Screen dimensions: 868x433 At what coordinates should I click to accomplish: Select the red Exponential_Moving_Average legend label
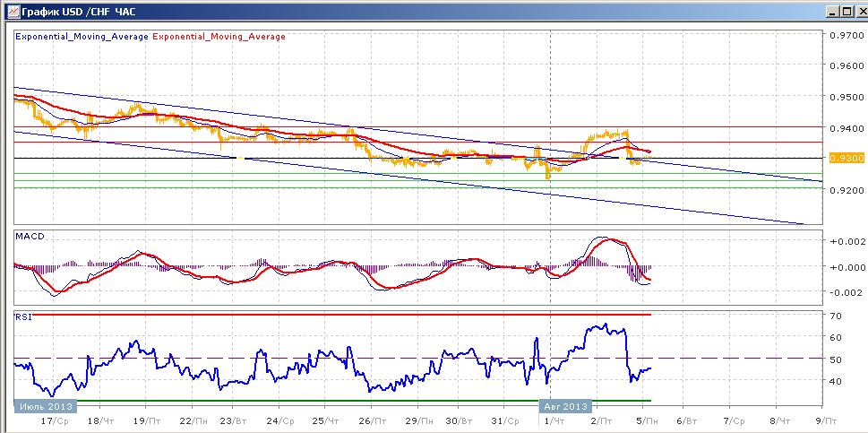click(x=219, y=37)
